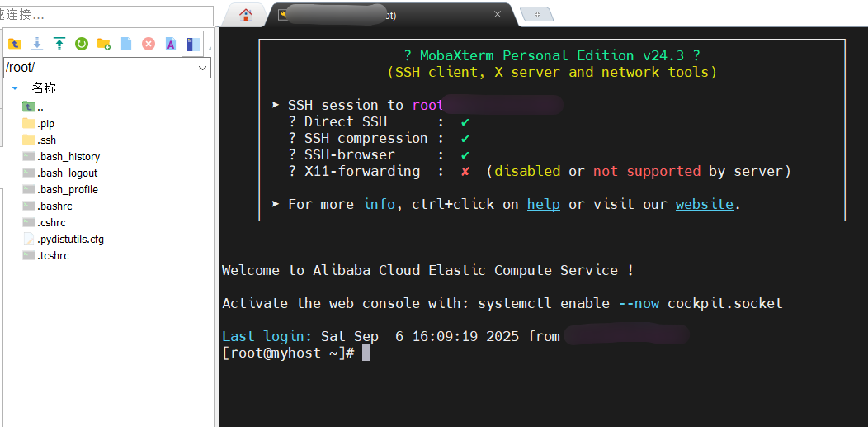
Task: Select the .pydistutils.cfg file
Action: point(63,240)
